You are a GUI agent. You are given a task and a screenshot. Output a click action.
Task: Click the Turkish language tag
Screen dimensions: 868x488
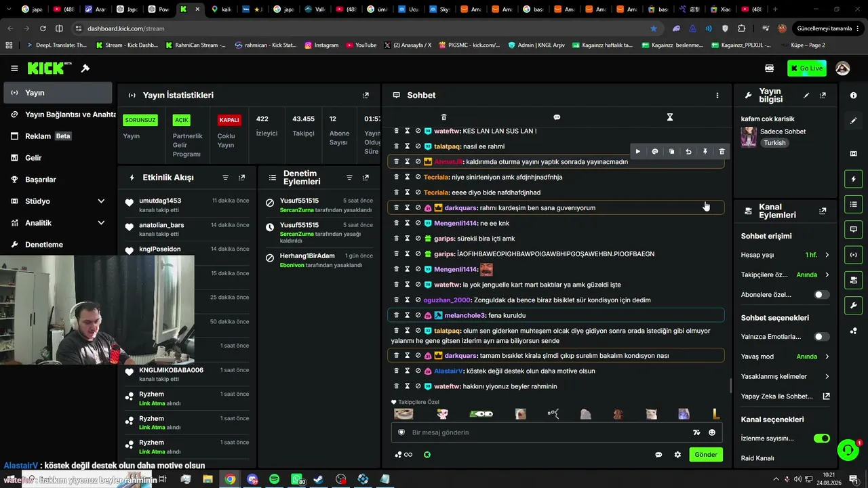click(774, 143)
